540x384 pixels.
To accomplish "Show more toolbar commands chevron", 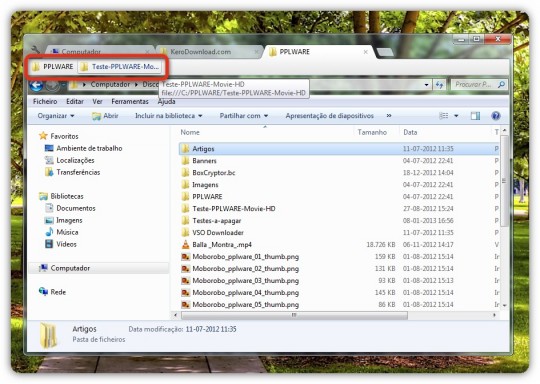I will point(389,116).
